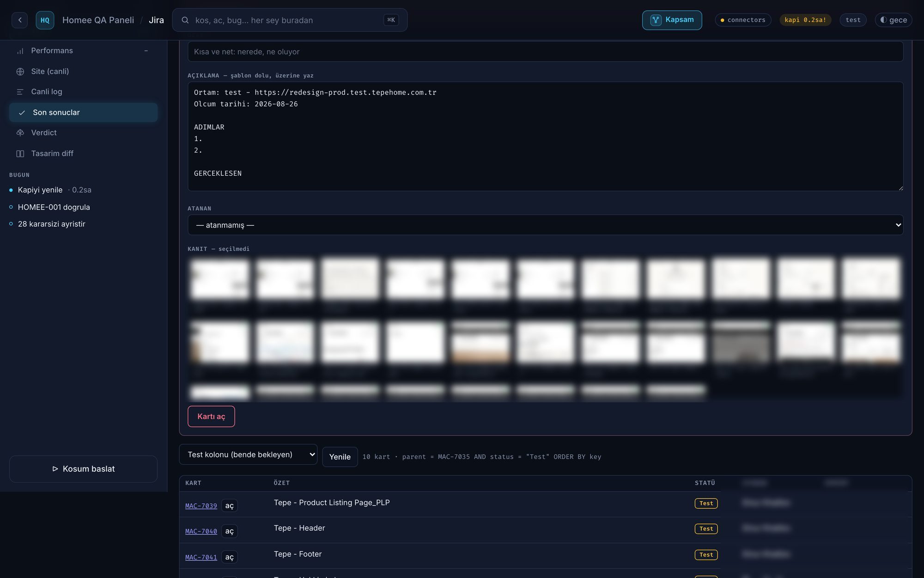Viewport: 924px width, 578px height.
Task: Click the Son sonuclar checkmark icon
Action: pyautogui.click(x=22, y=112)
